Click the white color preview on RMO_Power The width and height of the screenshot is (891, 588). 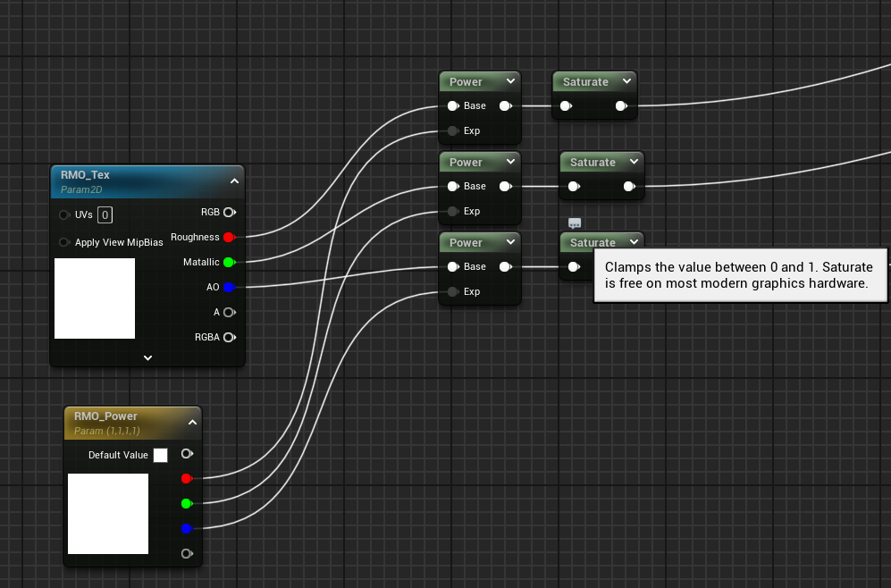pos(108,514)
